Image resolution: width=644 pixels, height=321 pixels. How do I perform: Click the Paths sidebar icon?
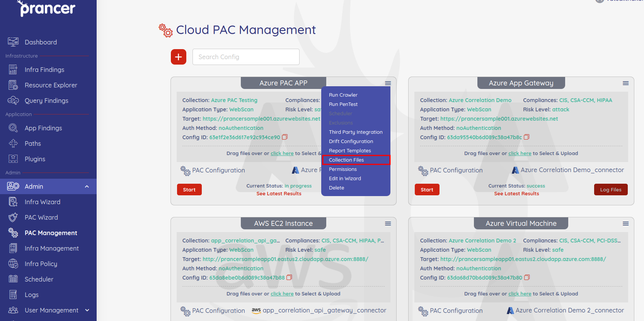click(x=13, y=143)
